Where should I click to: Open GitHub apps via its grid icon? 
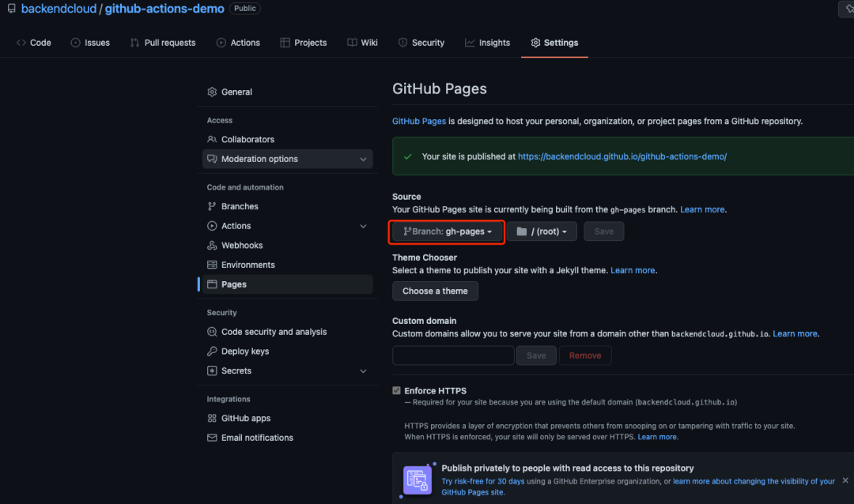[x=212, y=418]
